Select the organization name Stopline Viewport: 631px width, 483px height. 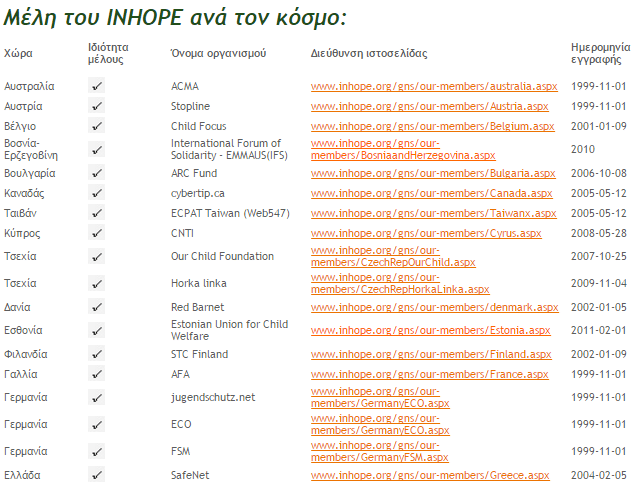(190, 106)
